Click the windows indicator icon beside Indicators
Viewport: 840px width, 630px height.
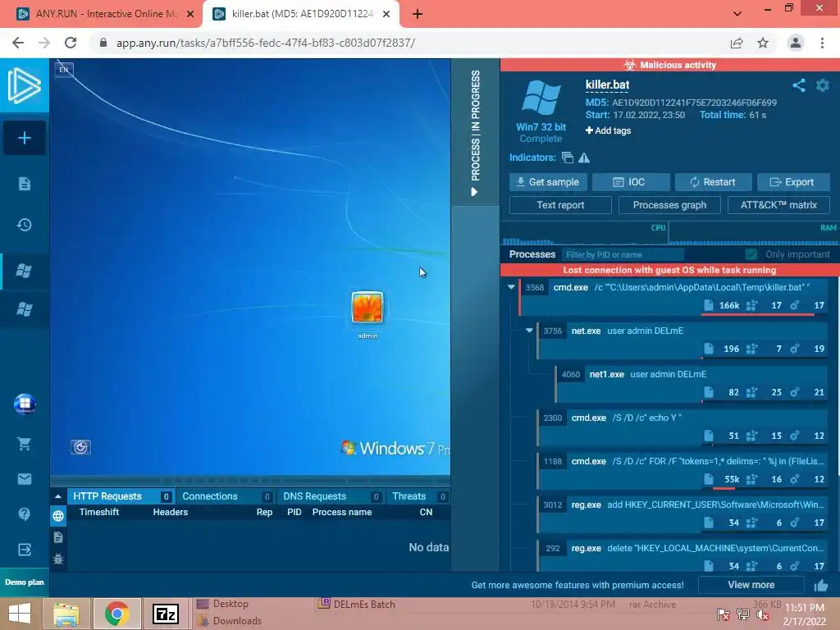(568, 157)
